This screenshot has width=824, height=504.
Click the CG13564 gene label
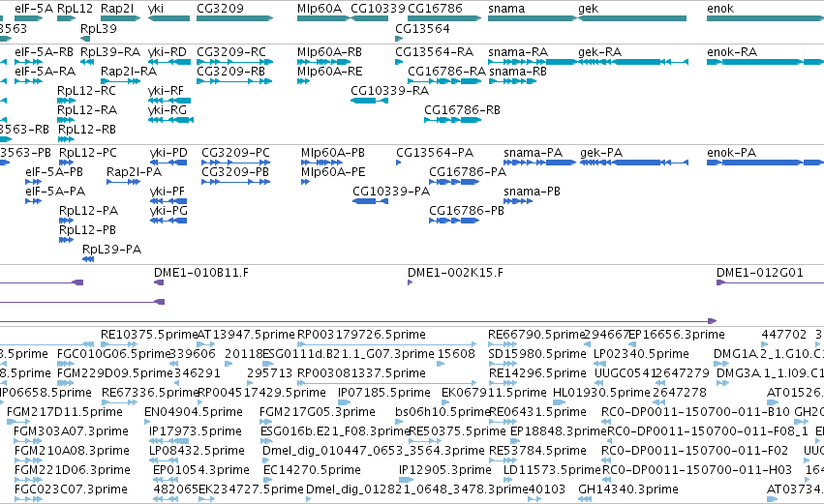(x=422, y=28)
